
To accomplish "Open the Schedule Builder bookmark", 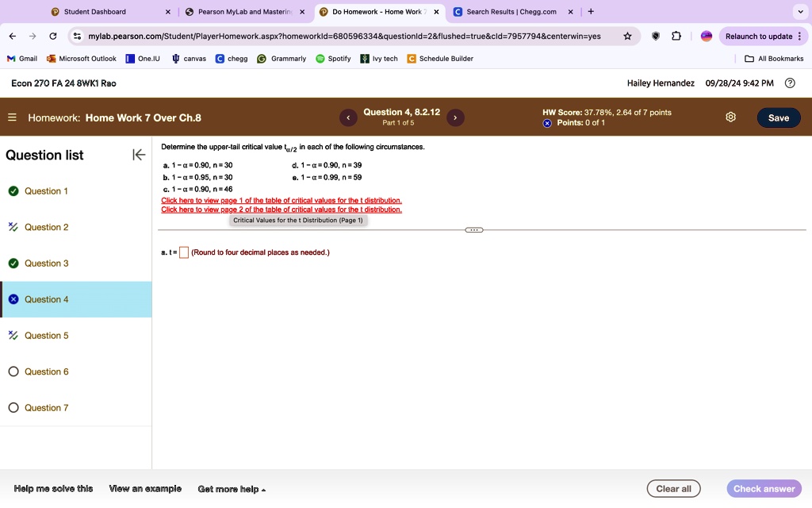I will pos(440,59).
